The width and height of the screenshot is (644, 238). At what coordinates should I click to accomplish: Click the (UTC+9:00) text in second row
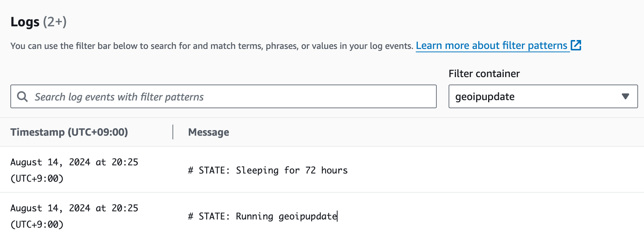(37, 224)
